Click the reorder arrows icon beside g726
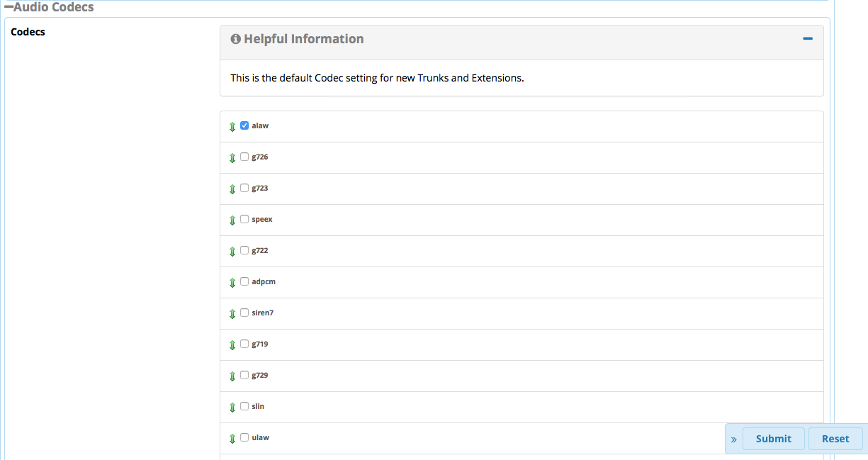 coord(232,158)
